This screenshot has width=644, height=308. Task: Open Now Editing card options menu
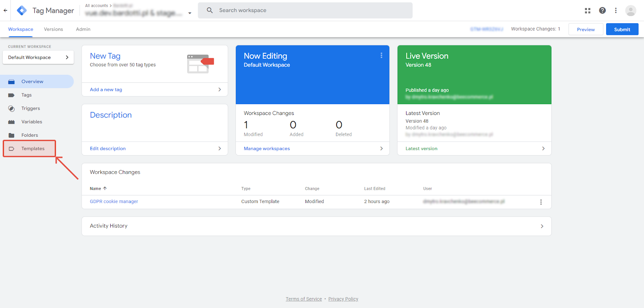click(381, 55)
